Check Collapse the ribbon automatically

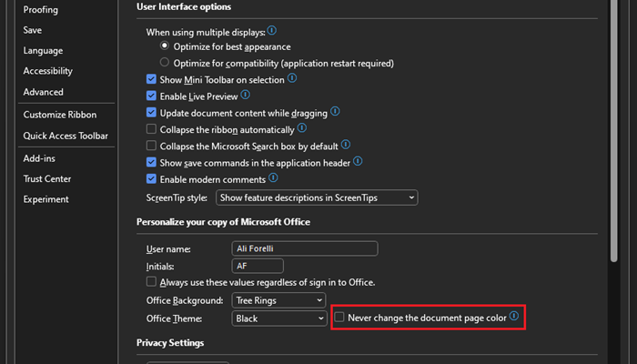pos(151,129)
